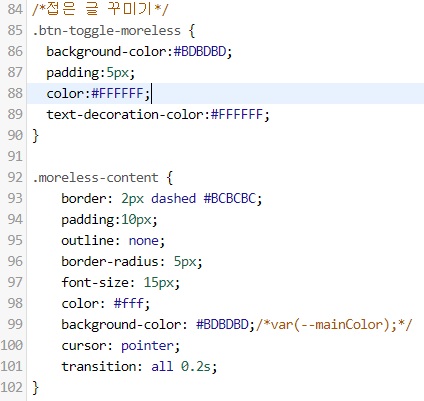The height and width of the screenshot is (401, 424).
Task: Click the opening brace on line 85
Action: pyautogui.click(x=192, y=31)
